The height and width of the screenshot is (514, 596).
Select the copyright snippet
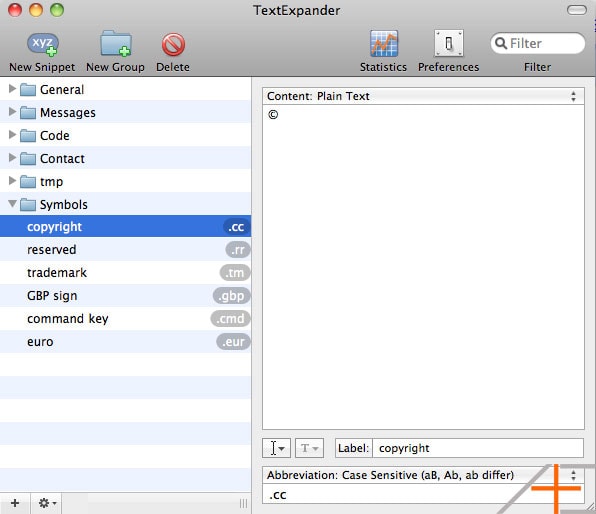tap(125, 227)
